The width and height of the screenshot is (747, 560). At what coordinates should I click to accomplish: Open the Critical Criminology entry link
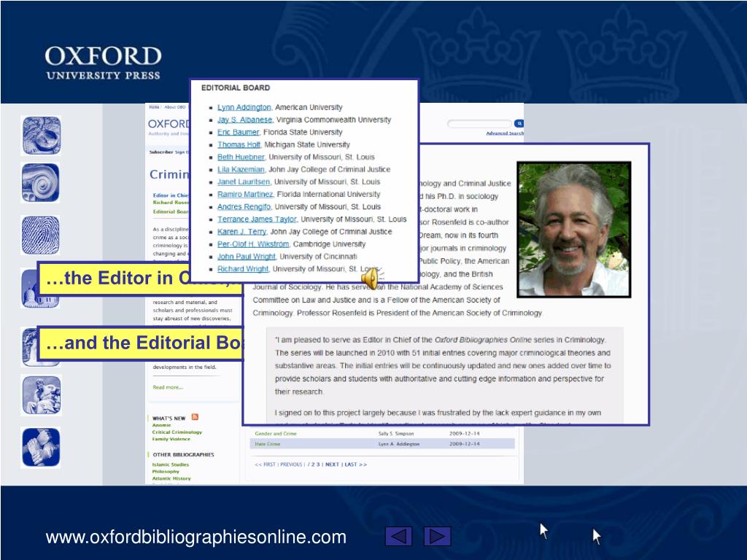pyautogui.click(x=177, y=432)
